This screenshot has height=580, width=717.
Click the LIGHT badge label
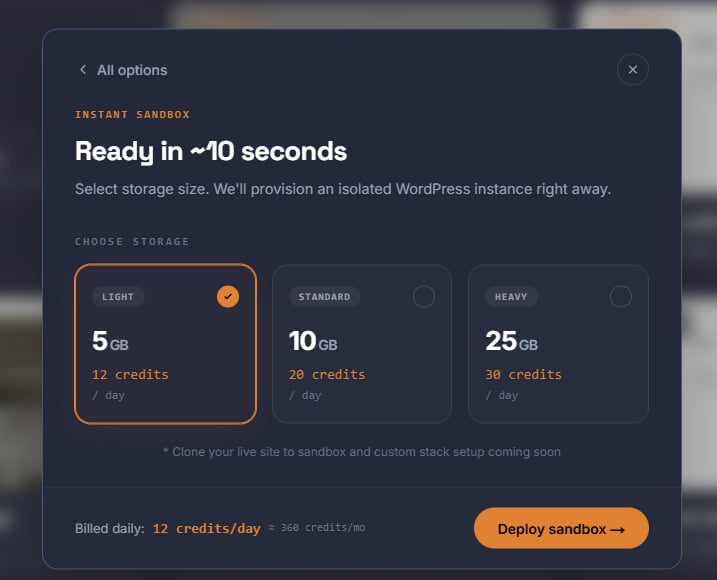[118, 296]
